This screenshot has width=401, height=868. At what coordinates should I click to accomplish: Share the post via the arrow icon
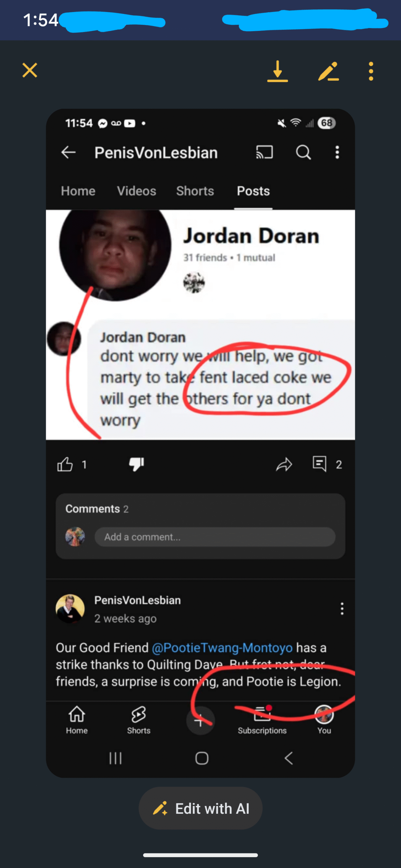pyautogui.click(x=284, y=464)
